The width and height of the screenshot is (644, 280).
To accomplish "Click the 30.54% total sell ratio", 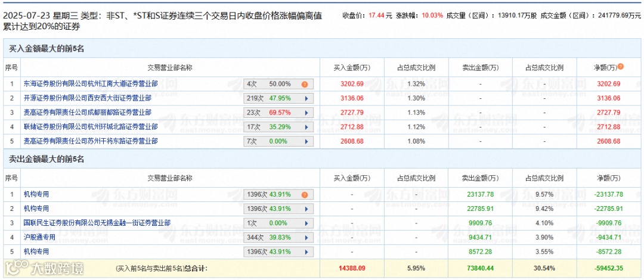I will click(544, 269).
